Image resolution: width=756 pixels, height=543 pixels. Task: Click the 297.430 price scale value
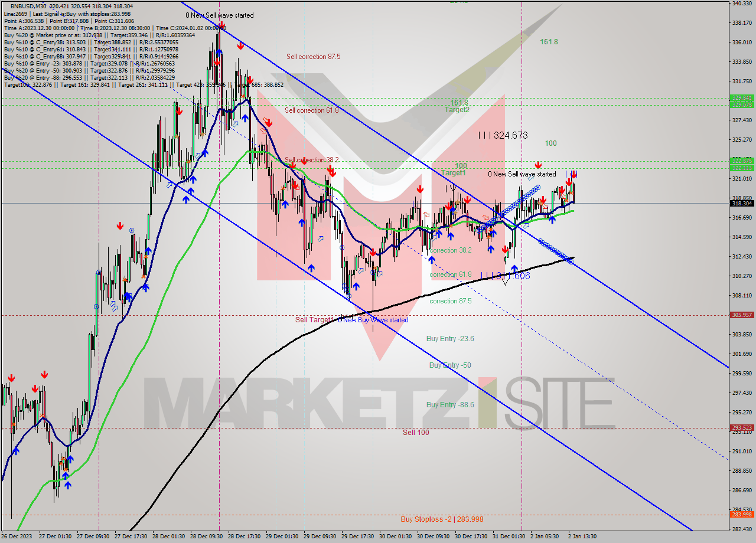point(742,392)
